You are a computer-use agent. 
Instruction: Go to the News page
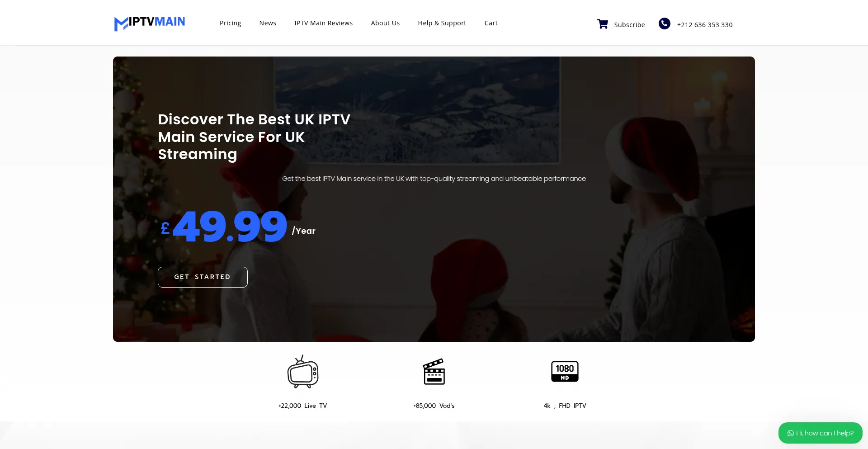point(268,23)
